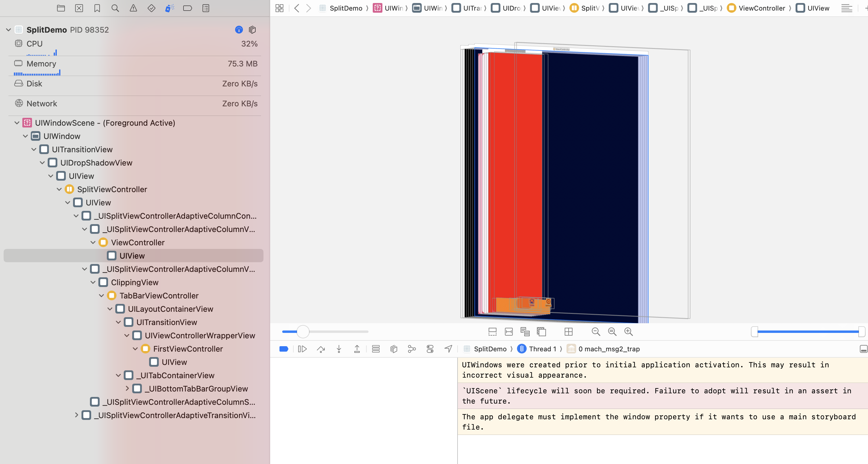
Task: Toggle show constraints button
Action: [509, 332]
